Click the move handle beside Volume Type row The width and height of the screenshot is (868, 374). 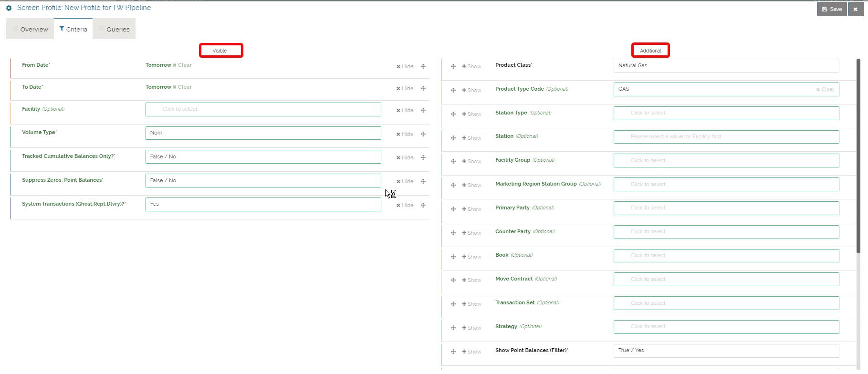[x=423, y=134]
